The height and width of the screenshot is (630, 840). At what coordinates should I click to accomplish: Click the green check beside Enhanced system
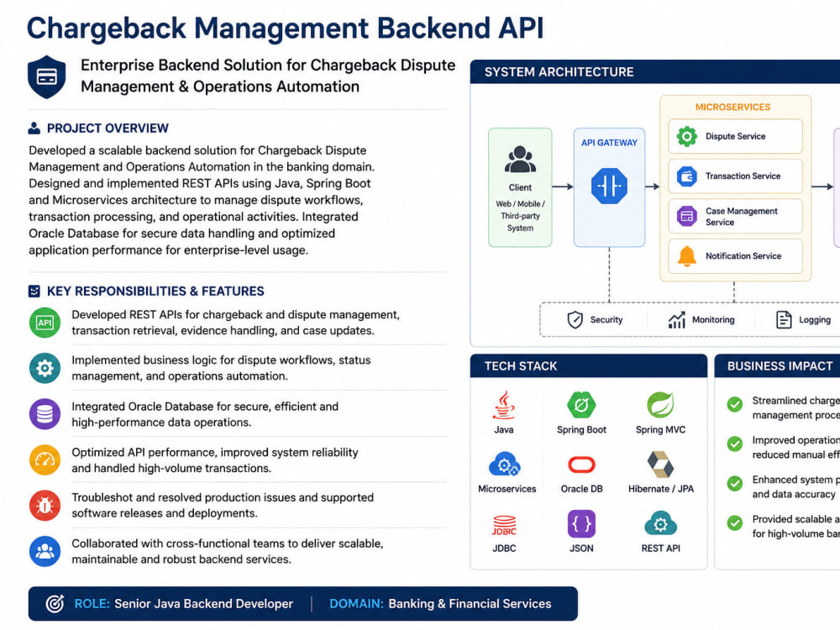(735, 483)
